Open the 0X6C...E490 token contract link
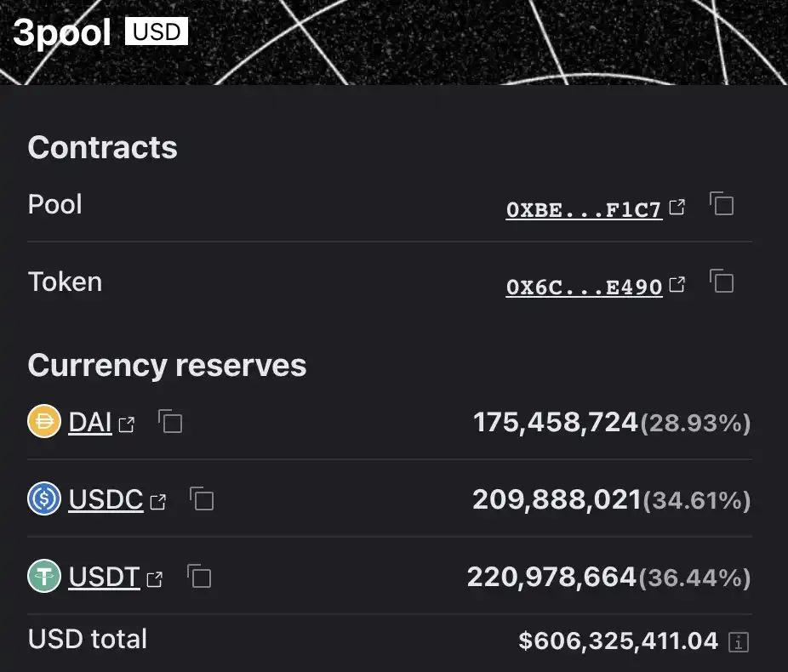The width and height of the screenshot is (788, 672). [584, 288]
